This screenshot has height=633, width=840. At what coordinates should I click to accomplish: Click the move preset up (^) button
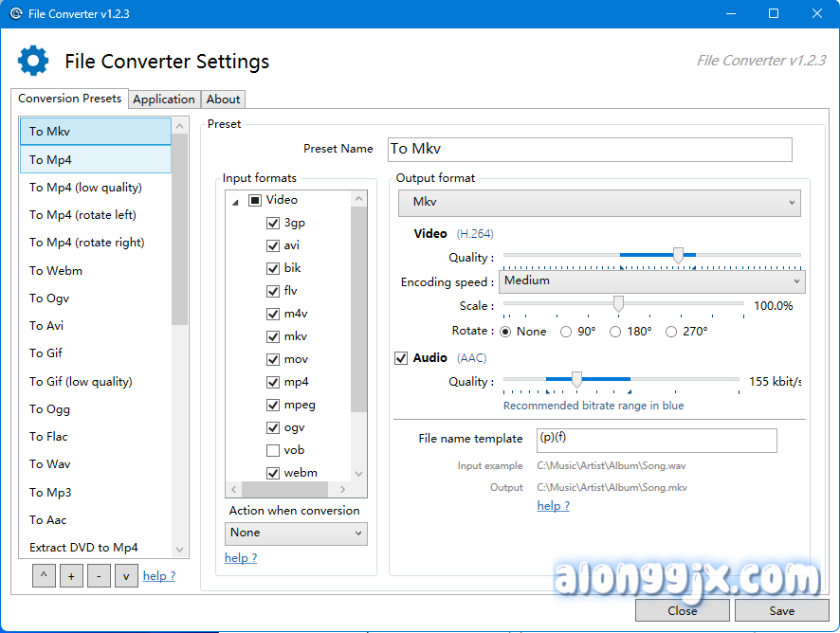point(44,575)
